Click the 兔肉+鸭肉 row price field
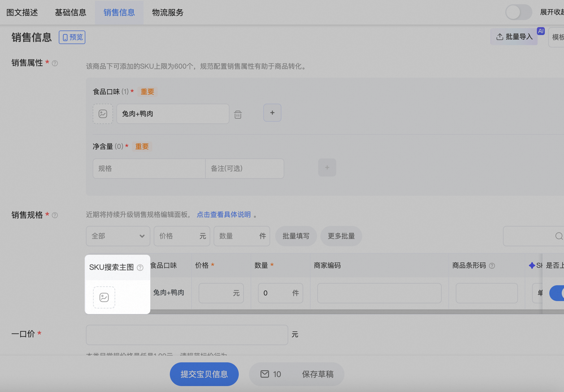 221,293
